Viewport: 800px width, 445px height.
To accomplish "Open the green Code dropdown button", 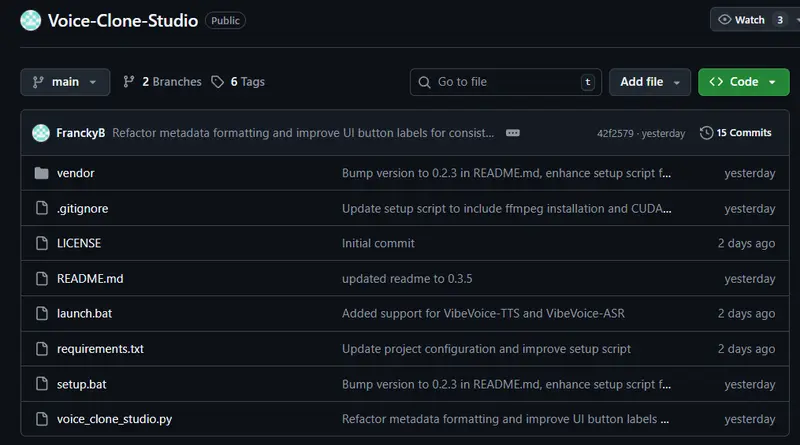I will [743, 82].
